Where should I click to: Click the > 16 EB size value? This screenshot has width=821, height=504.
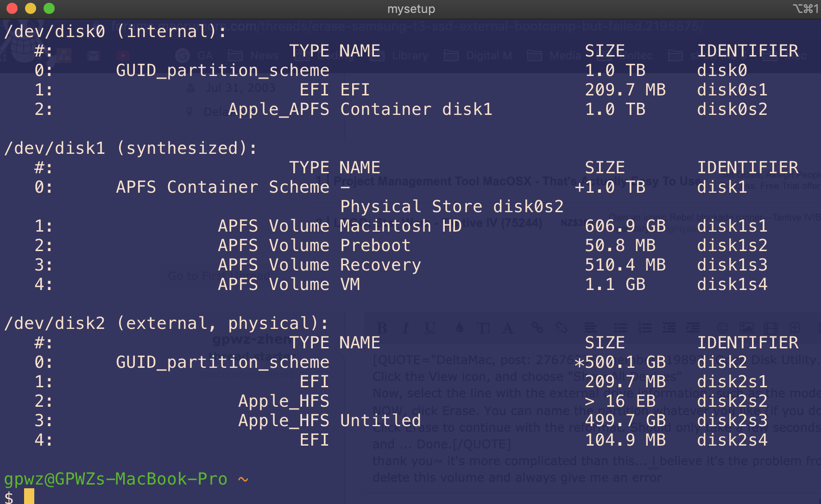tap(620, 401)
